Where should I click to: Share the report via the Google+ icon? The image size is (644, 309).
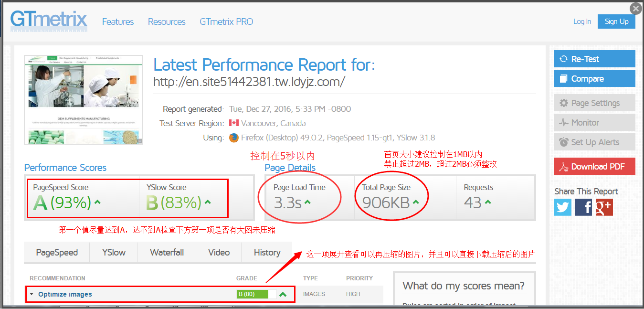[x=604, y=207]
